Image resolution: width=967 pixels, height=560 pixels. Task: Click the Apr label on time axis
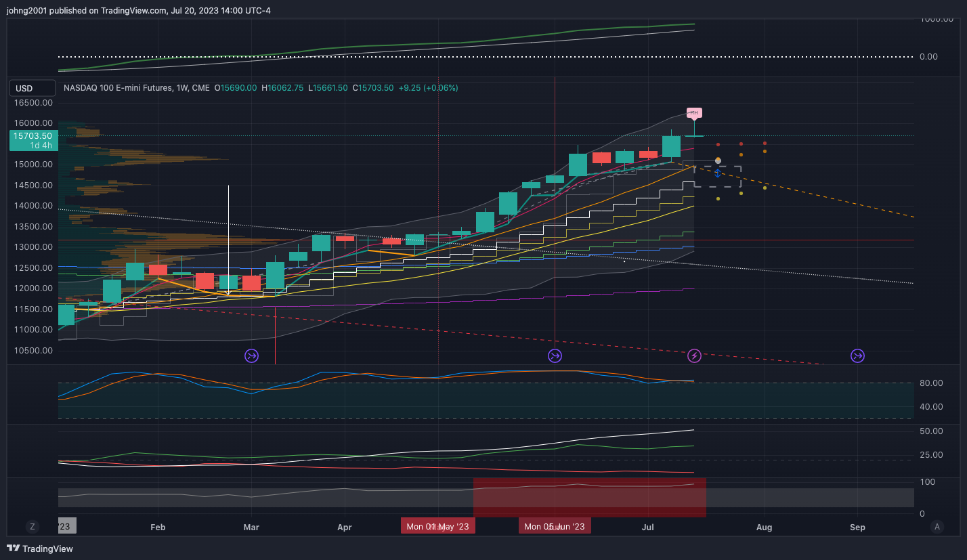coord(344,526)
